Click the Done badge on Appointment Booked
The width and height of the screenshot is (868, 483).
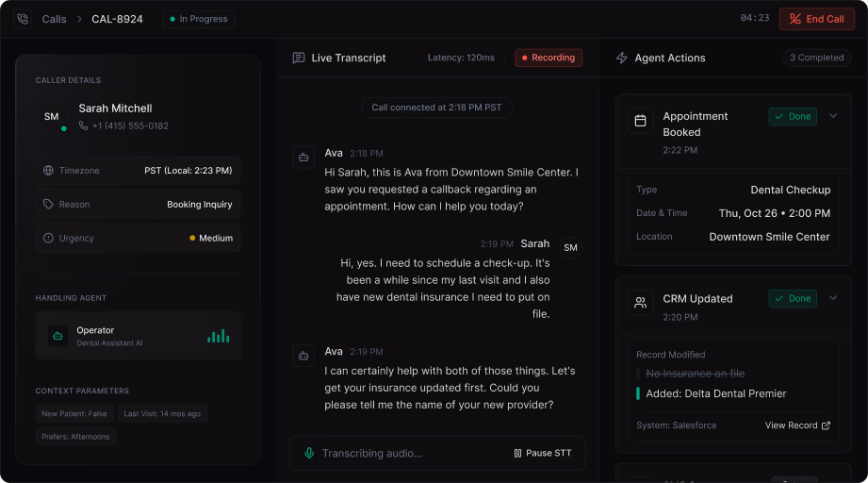point(793,116)
